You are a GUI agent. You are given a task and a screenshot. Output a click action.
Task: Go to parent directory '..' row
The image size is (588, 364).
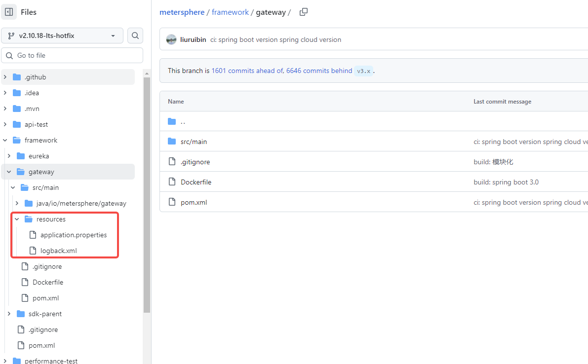[x=183, y=121]
